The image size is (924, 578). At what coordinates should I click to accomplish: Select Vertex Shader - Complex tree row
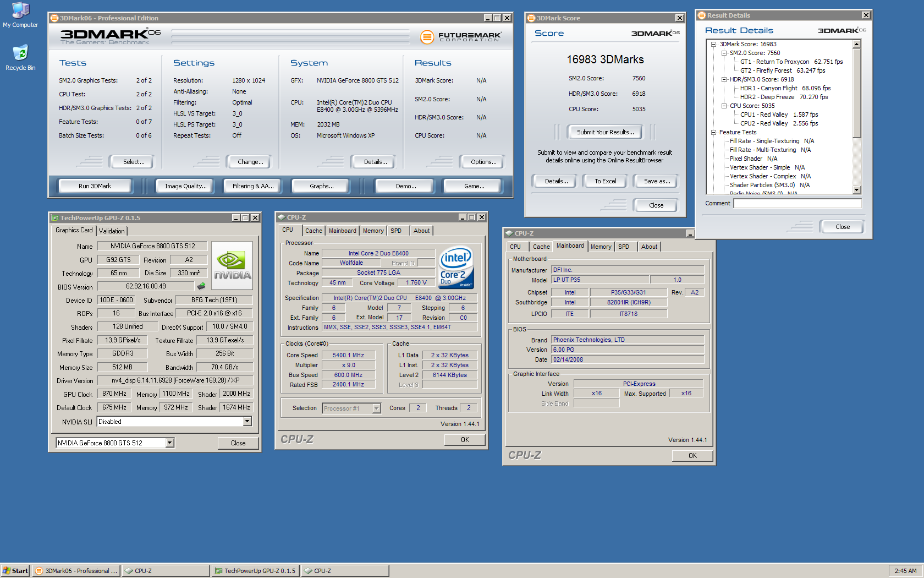[770, 176]
